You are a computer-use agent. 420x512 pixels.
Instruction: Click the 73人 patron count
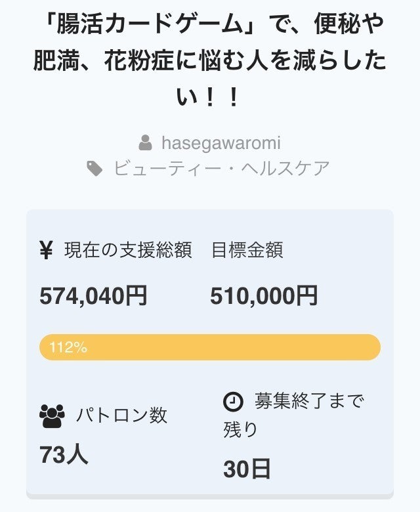point(64,455)
